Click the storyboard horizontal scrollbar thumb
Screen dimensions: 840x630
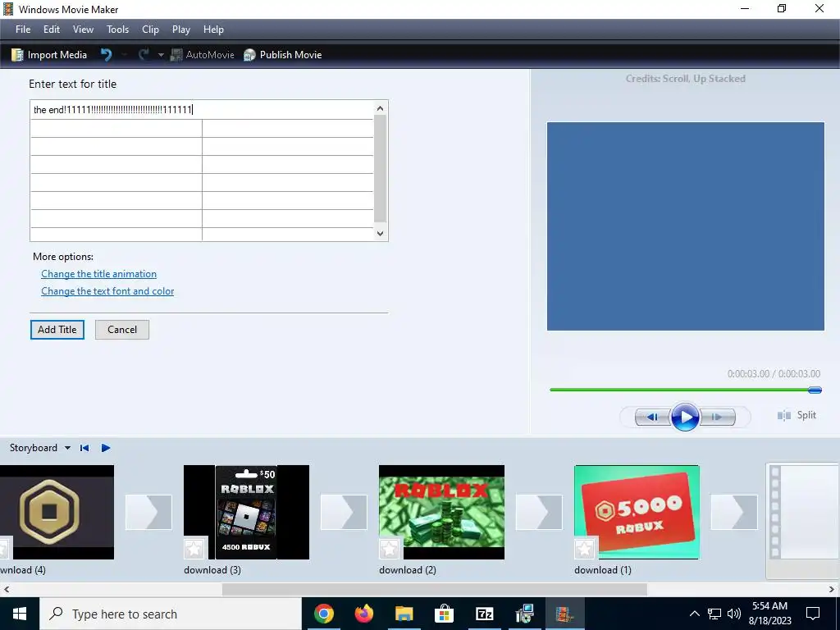pos(435,589)
